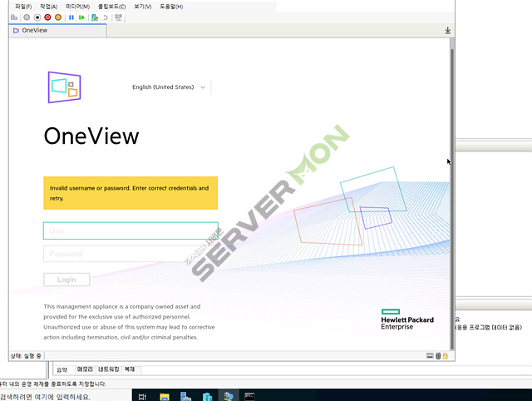Image resolution: width=532 pixels, height=401 pixels.
Task: Send Ctrl+Alt+Del using toolbar icon
Action: point(14,17)
